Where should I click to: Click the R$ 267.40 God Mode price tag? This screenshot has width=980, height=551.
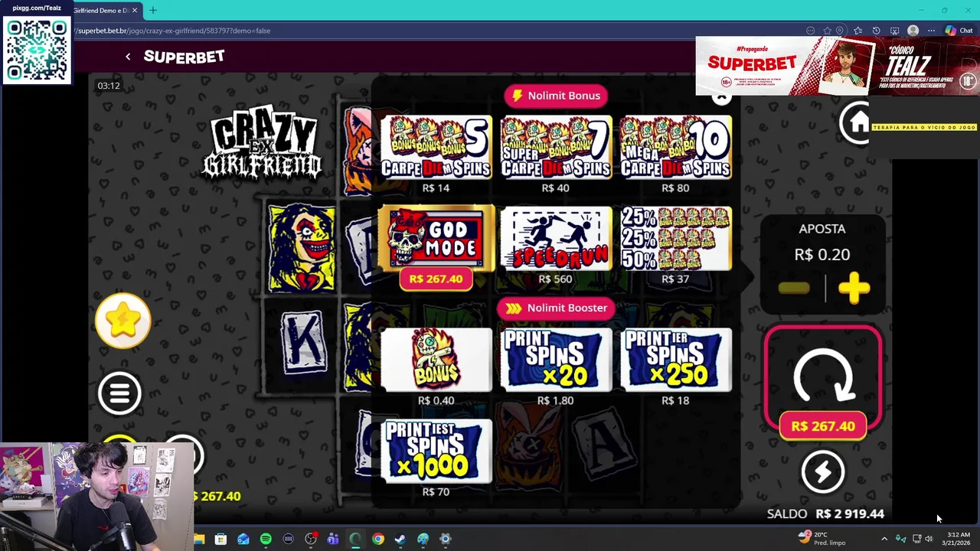click(x=436, y=279)
